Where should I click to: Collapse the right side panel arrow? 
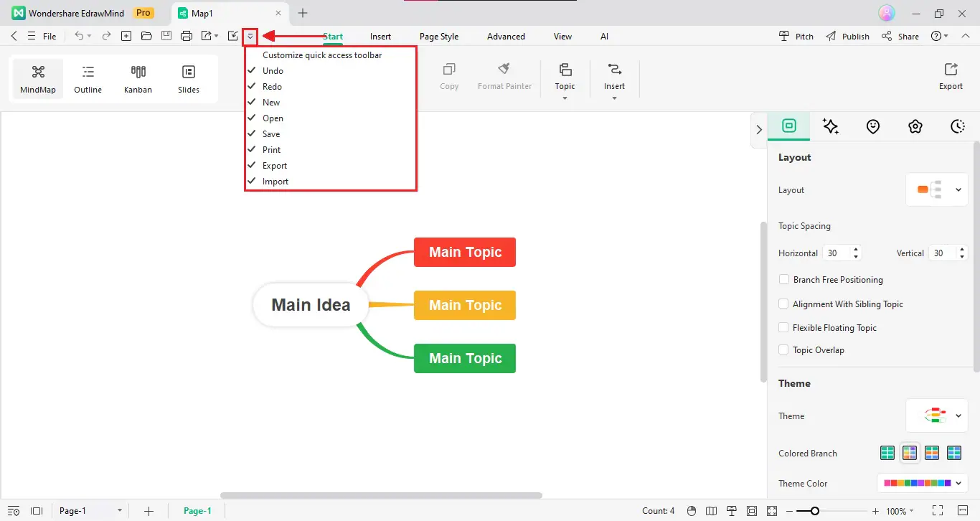(759, 130)
